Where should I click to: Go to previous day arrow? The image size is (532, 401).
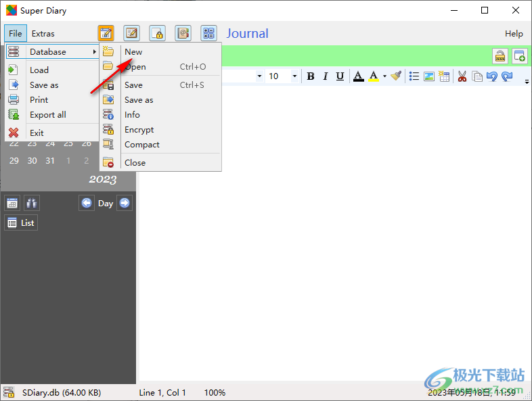87,203
